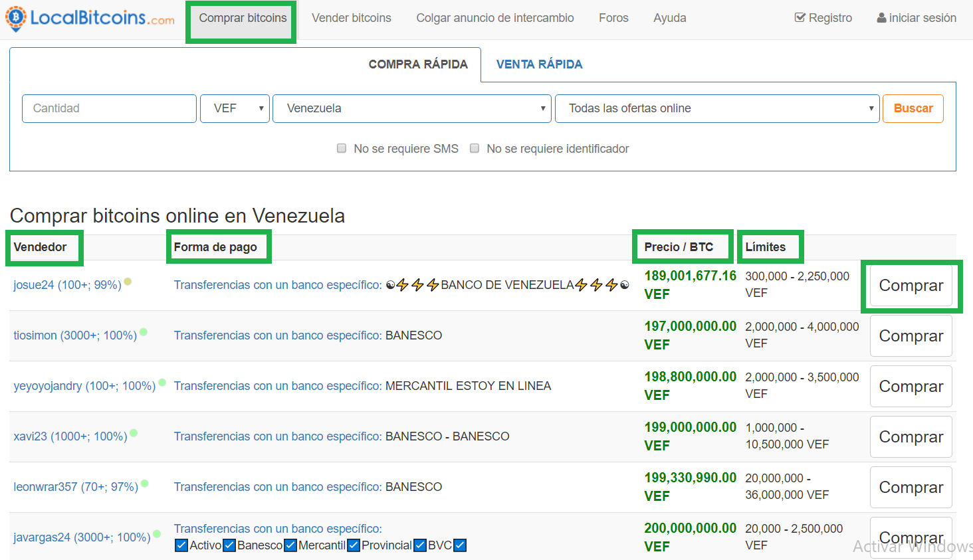Click xavi23's green online status dot
Screen dimensions: 973x560
point(134,433)
